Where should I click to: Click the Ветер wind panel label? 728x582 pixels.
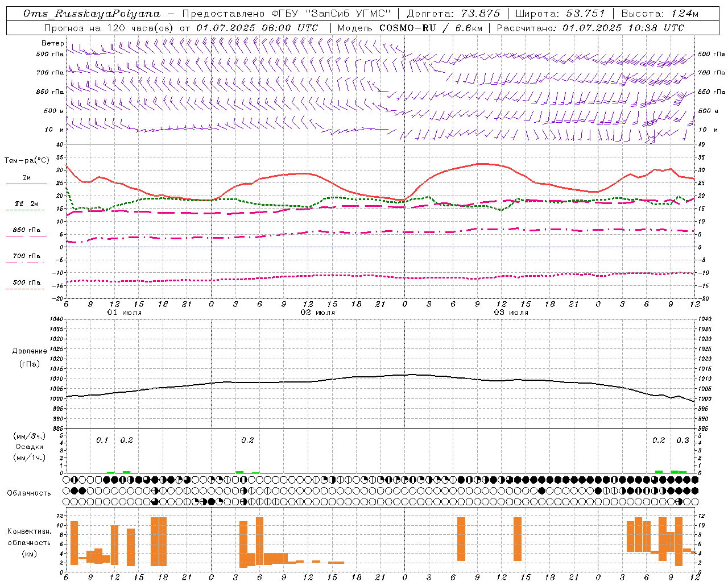click(53, 43)
